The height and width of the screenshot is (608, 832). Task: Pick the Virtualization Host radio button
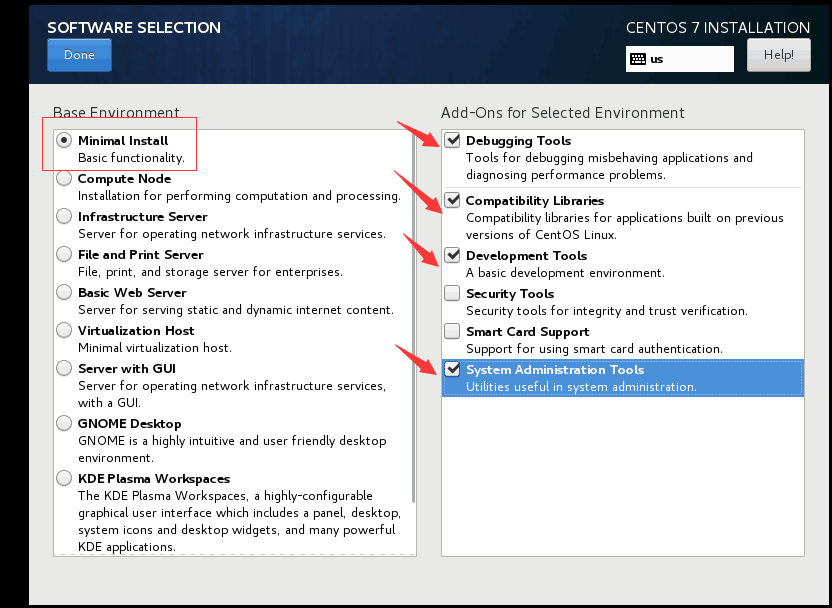[x=64, y=330]
